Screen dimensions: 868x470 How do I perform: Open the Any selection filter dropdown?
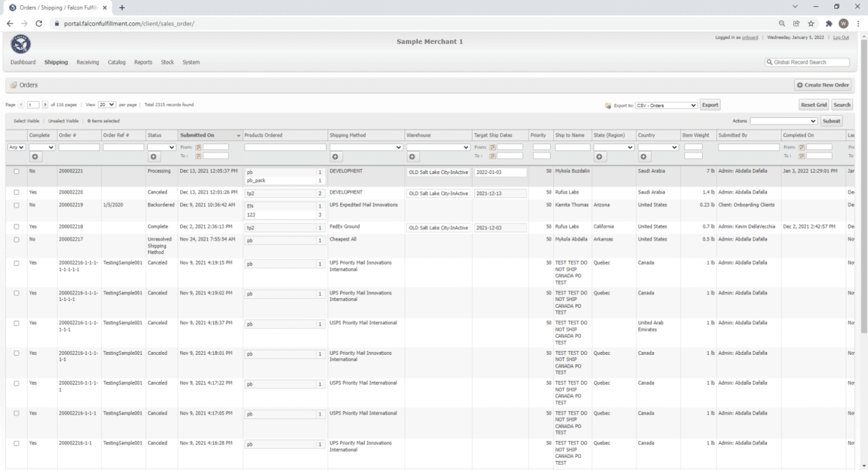pyautogui.click(x=16, y=147)
